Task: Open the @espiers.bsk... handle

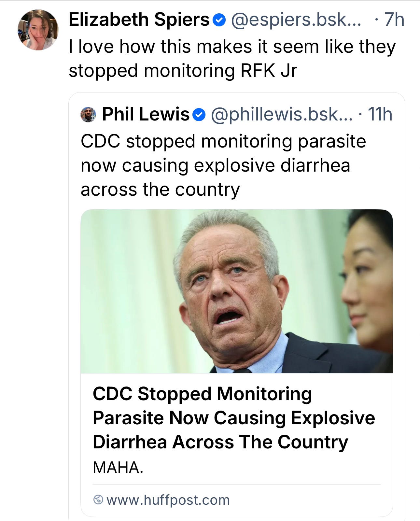Action: 296,20
